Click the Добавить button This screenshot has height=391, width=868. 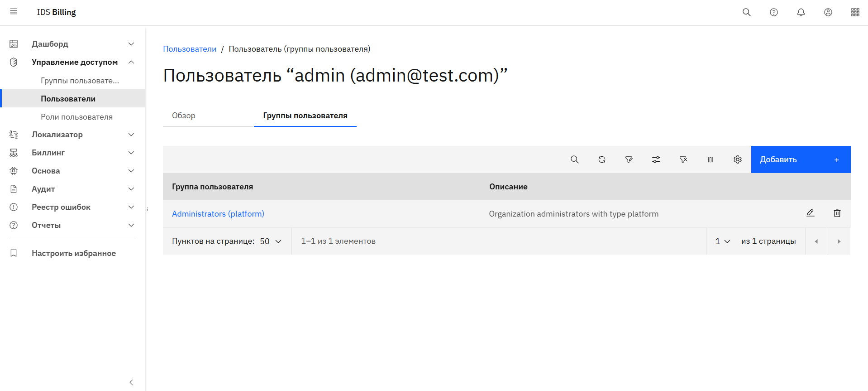(x=800, y=159)
